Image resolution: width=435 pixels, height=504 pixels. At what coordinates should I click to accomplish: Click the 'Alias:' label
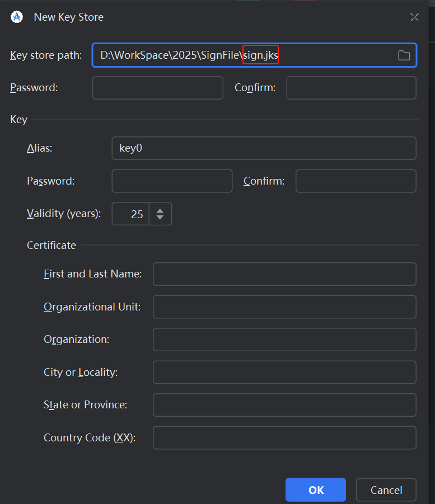point(40,148)
